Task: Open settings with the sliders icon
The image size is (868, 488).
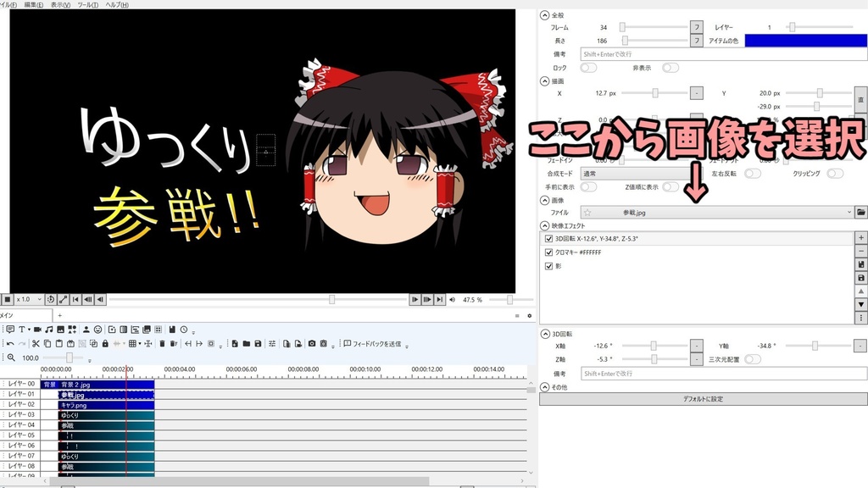Action: click(x=272, y=344)
